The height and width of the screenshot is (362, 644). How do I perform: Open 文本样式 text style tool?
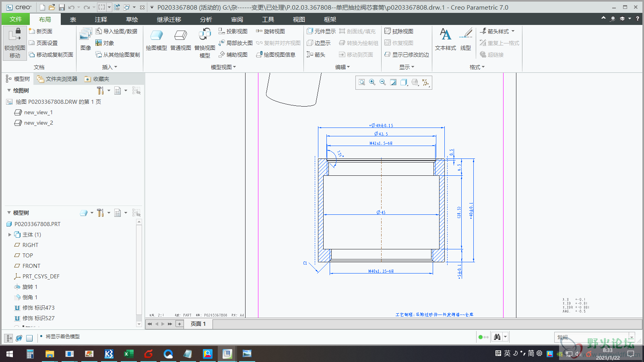(446, 39)
